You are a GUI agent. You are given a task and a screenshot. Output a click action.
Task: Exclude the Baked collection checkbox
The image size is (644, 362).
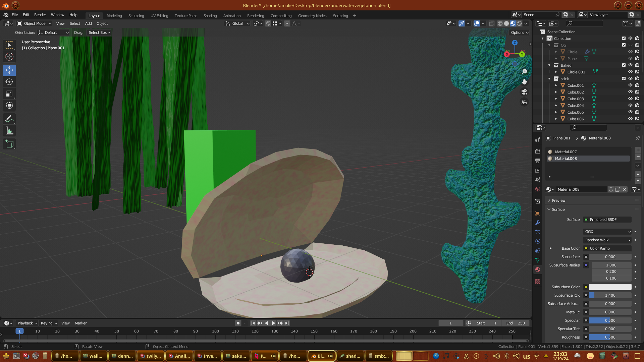[x=624, y=65]
